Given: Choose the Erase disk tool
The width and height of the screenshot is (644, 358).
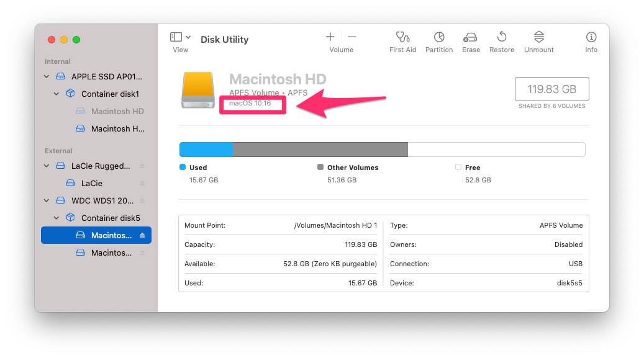Looking at the screenshot, I should [470, 37].
